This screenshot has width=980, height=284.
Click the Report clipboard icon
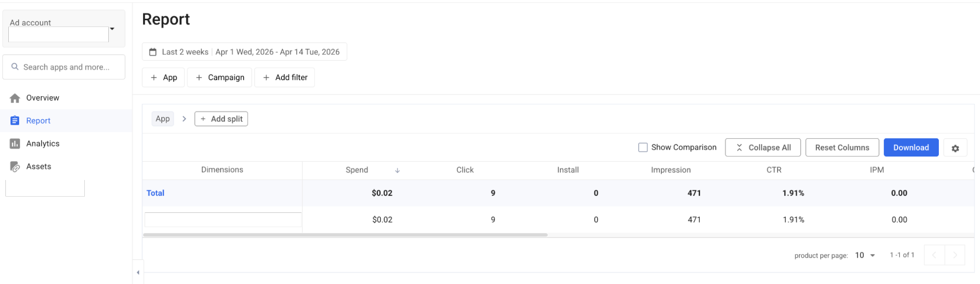click(15, 121)
